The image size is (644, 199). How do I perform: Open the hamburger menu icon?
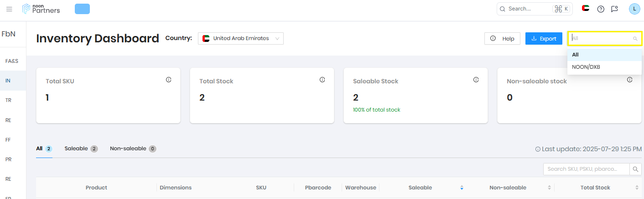click(9, 9)
